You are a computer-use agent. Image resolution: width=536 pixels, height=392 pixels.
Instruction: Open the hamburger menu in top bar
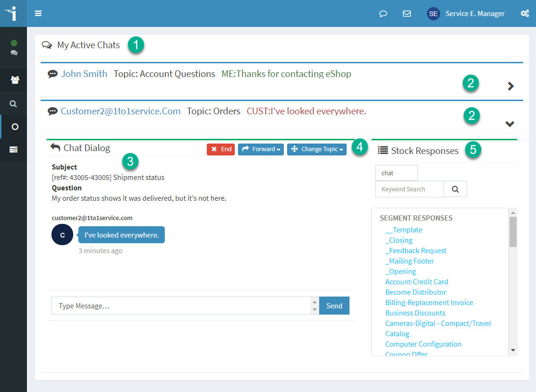pos(38,13)
